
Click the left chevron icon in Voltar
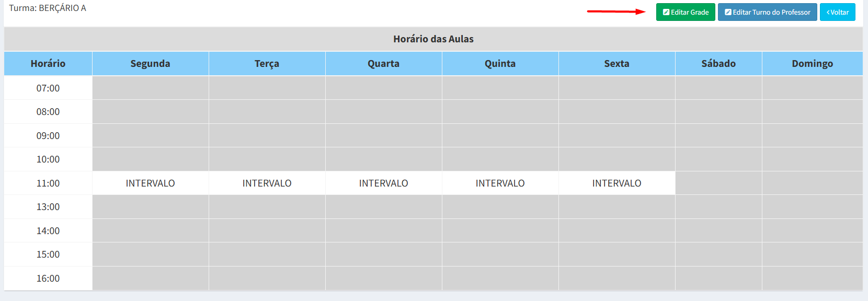pyautogui.click(x=828, y=13)
